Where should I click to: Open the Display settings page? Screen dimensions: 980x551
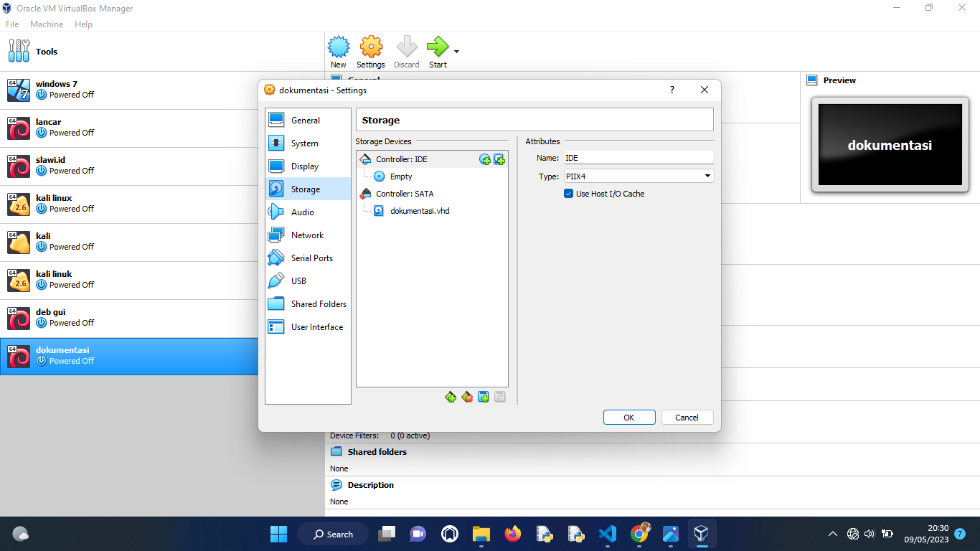[308, 166]
